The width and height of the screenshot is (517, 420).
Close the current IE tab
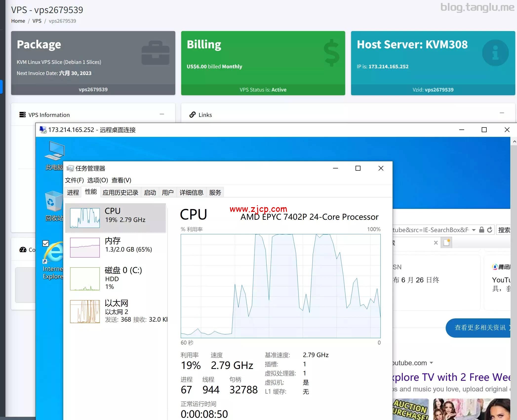click(436, 243)
